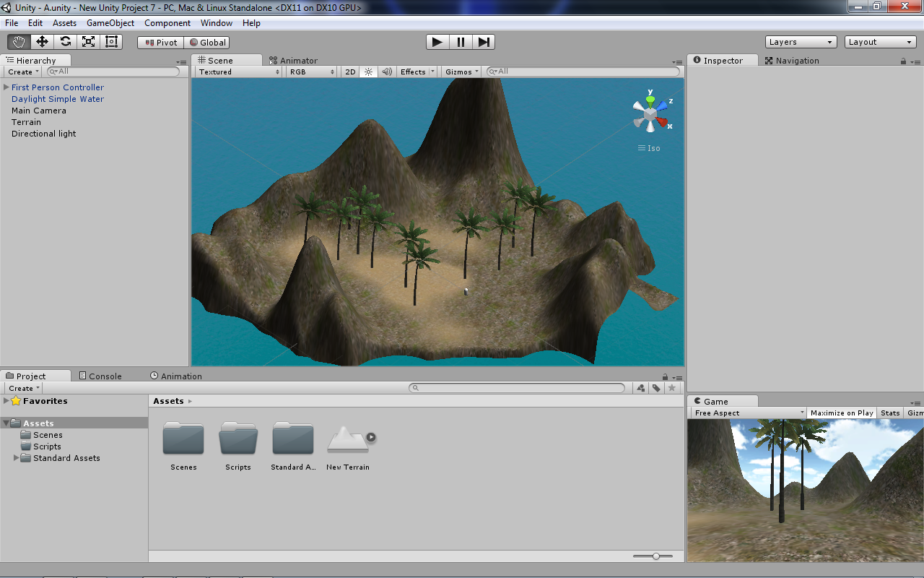The width and height of the screenshot is (924, 578).
Task: Mute scene view audio
Action: point(385,72)
